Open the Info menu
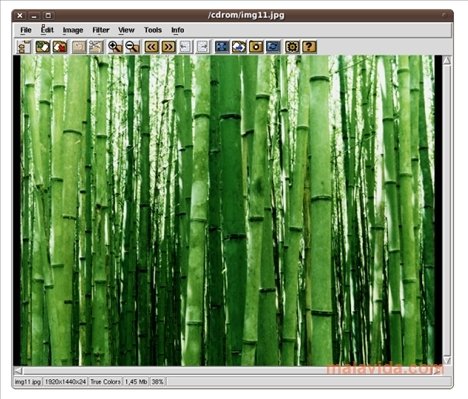The width and height of the screenshot is (468, 399). coord(178,30)
